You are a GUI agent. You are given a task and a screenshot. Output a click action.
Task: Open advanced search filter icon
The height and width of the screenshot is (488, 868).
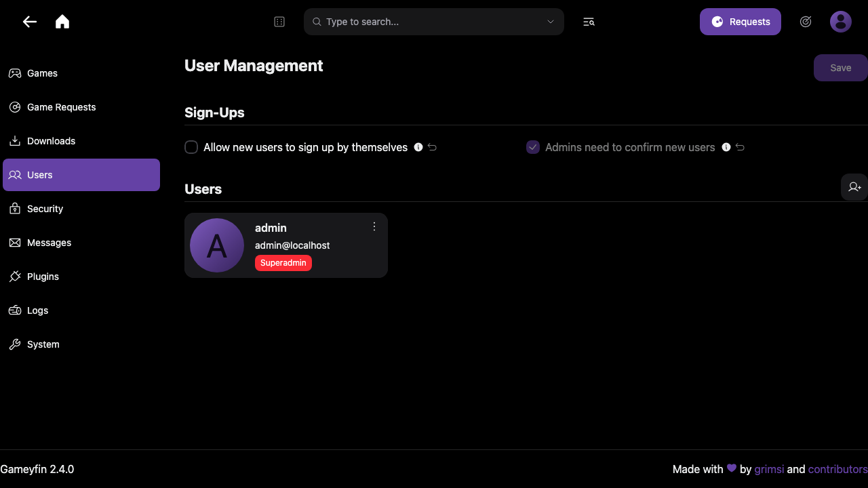(589, 22)
